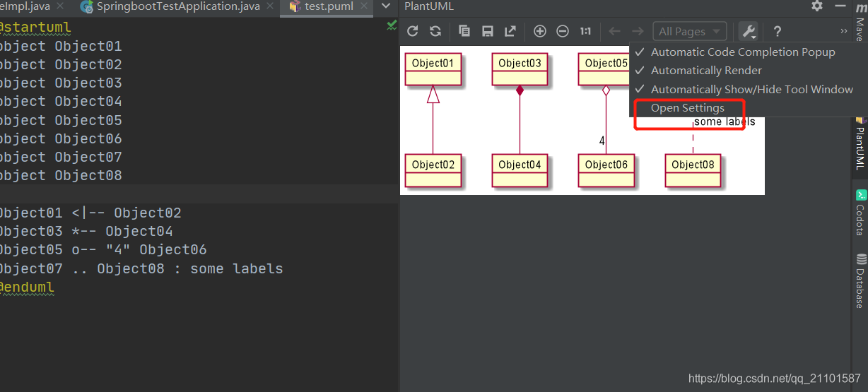This screenshot has height=392, width=868.
Task: Expand the hidden editor tabs list
Action: tap(385, 6)
